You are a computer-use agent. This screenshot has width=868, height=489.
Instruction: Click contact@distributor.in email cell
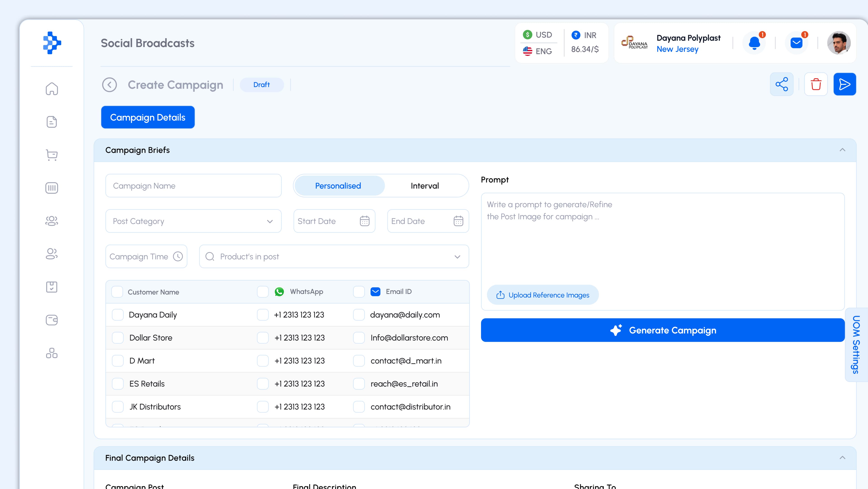tap(410, 407)
